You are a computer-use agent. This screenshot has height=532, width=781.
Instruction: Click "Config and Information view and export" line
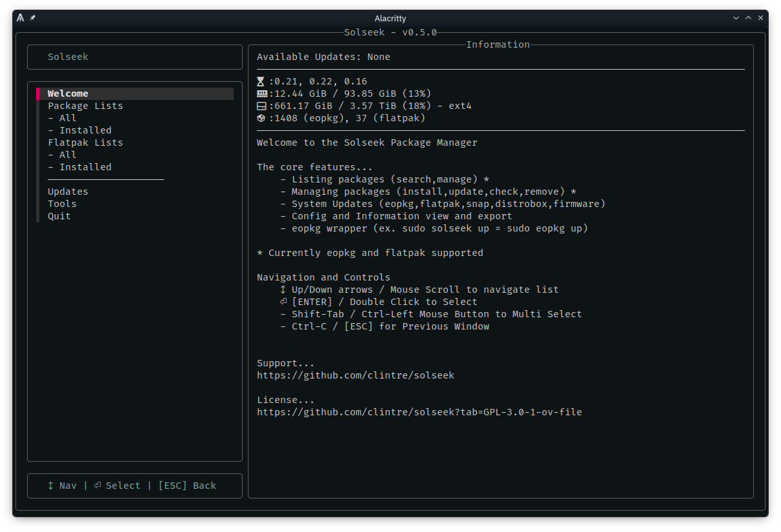click(396, 216)
